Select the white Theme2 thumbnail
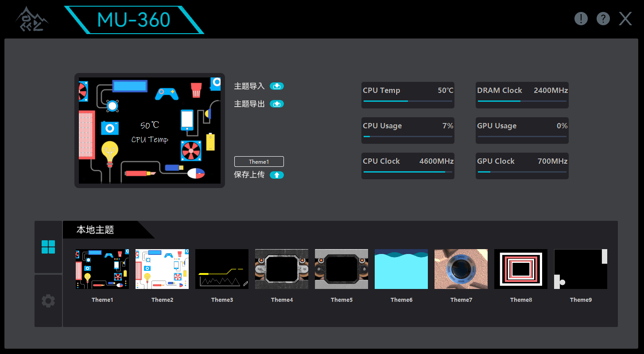Screen dimensions: 644x354 click(162, 269)
